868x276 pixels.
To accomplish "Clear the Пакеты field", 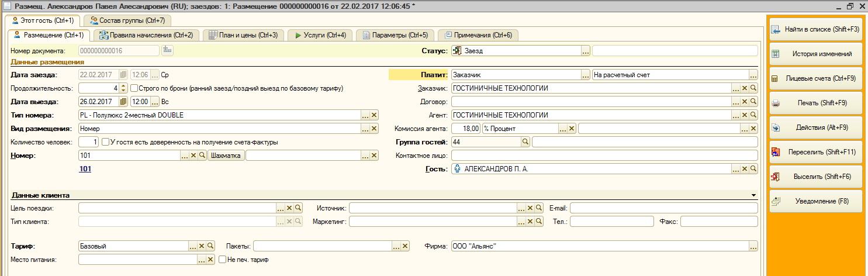I will pos(405,246).
